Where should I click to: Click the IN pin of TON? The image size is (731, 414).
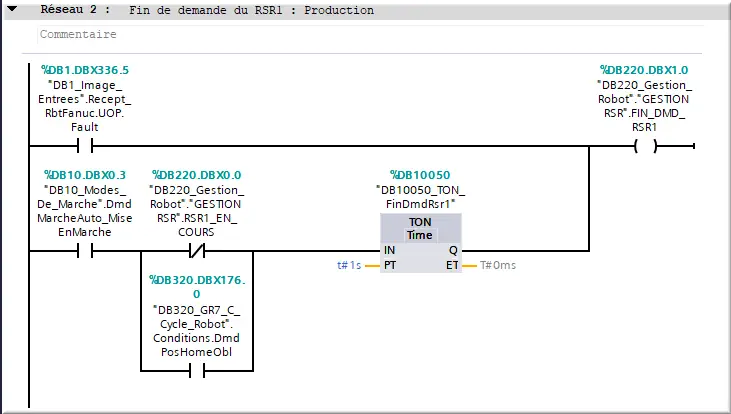(x=389, y=250)
